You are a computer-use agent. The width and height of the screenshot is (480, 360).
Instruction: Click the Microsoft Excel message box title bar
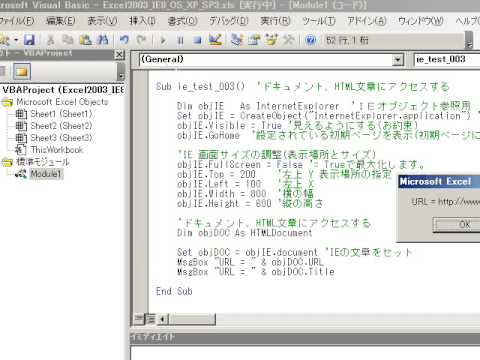[x=439, y=181]
